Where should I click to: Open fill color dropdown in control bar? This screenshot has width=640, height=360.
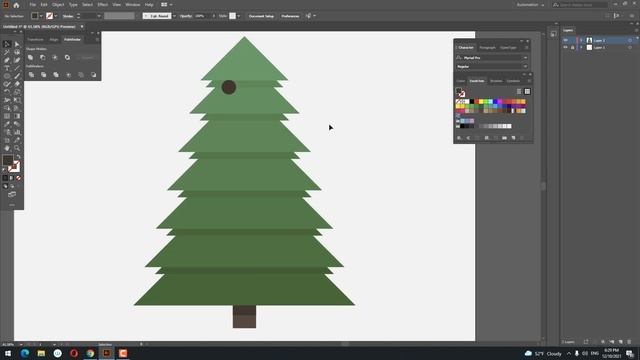coord(41,16)
